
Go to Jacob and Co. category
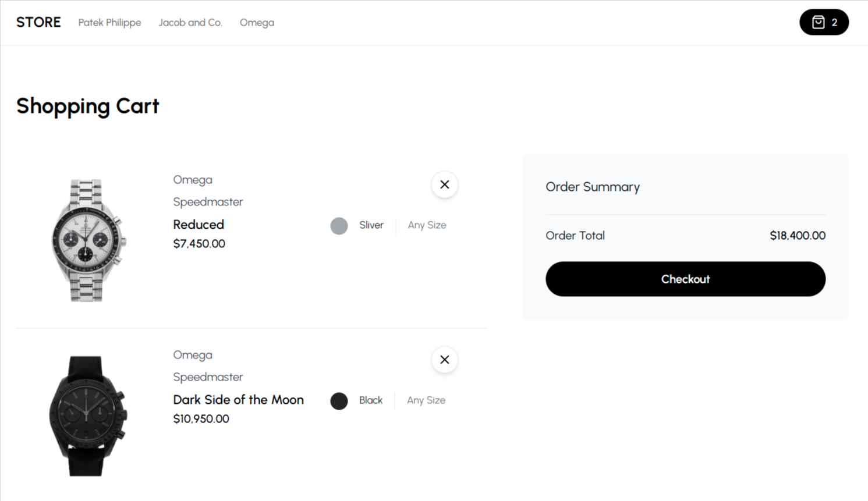[x=190, y=23]
